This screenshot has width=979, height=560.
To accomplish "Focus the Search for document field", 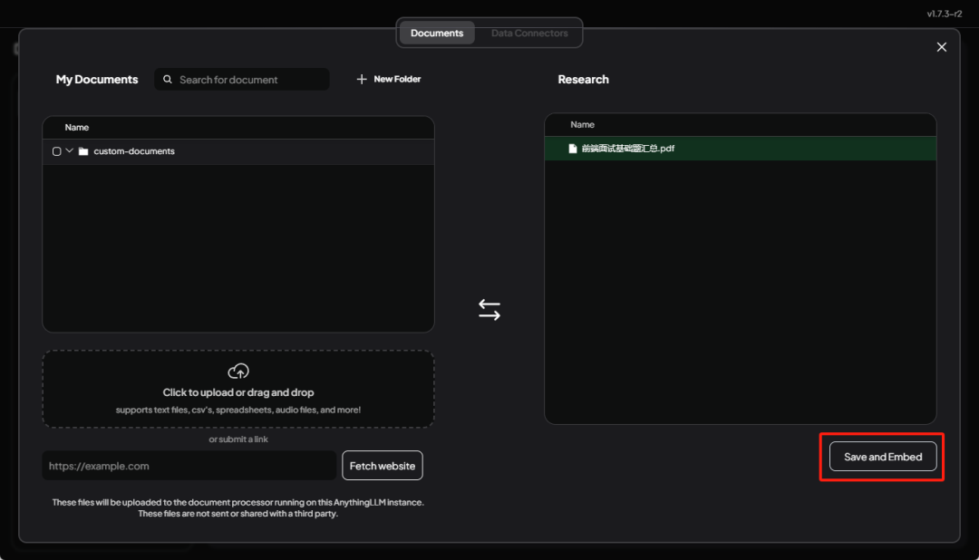I will (242, 79).
